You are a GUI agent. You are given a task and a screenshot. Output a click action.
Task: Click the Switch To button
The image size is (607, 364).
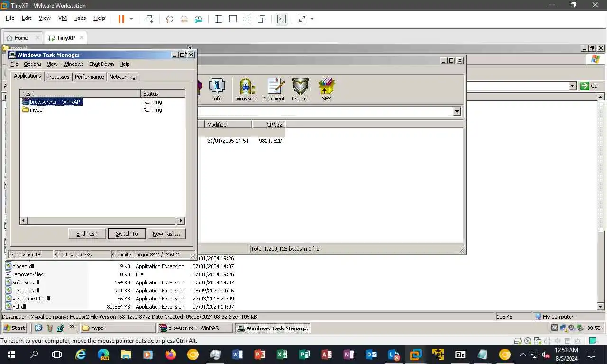(127, 234)
